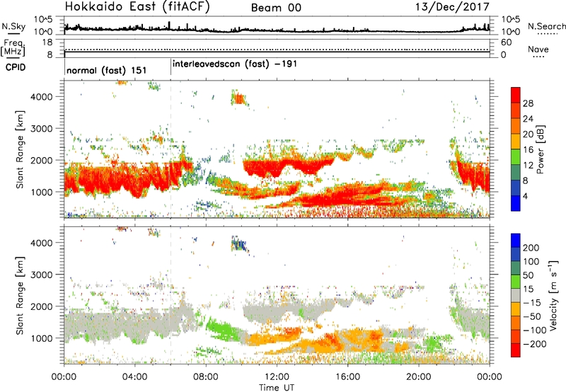Click the 'Hokkaido East (fitACF)' title text
Image resolution: width=566 pixels, height=392 pixels.
[x=137, y=7]
